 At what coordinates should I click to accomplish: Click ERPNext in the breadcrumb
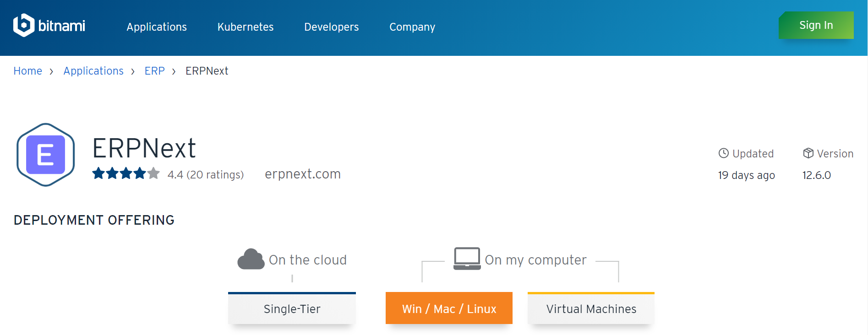tap(207, 71)
